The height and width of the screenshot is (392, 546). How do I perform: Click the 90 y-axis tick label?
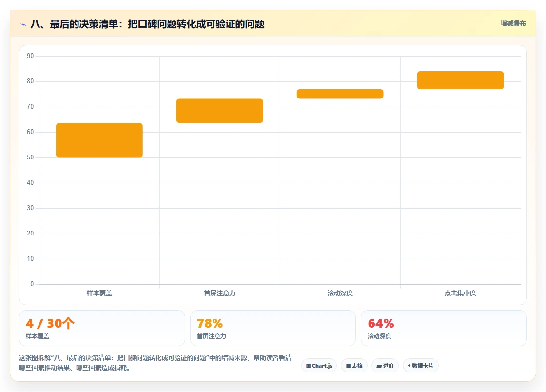coord(30,56)
